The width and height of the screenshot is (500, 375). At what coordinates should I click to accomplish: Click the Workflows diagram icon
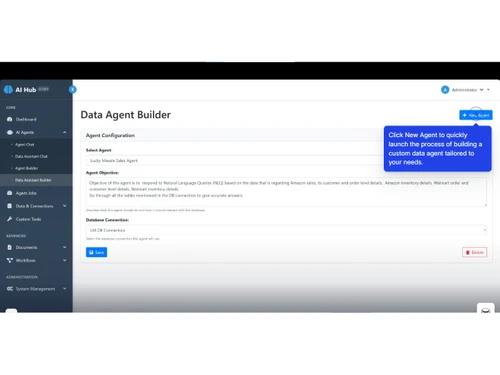(10, 260)
